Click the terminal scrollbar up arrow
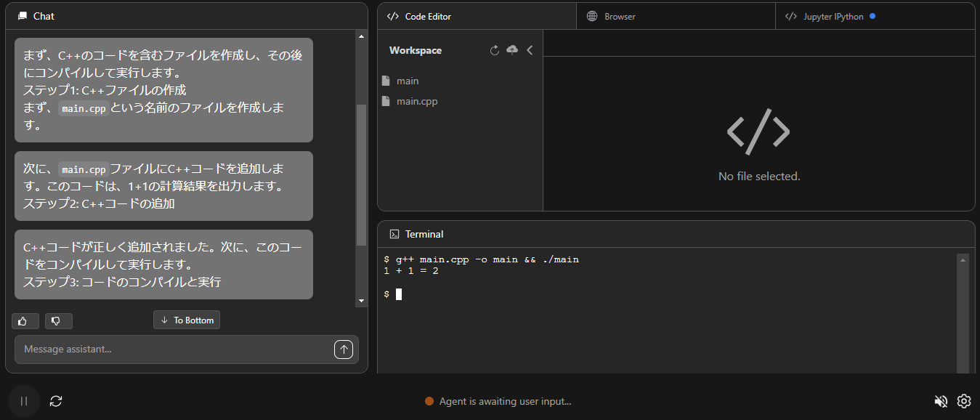The width and height of the screenshot is (980, 420). click(963, 259)
